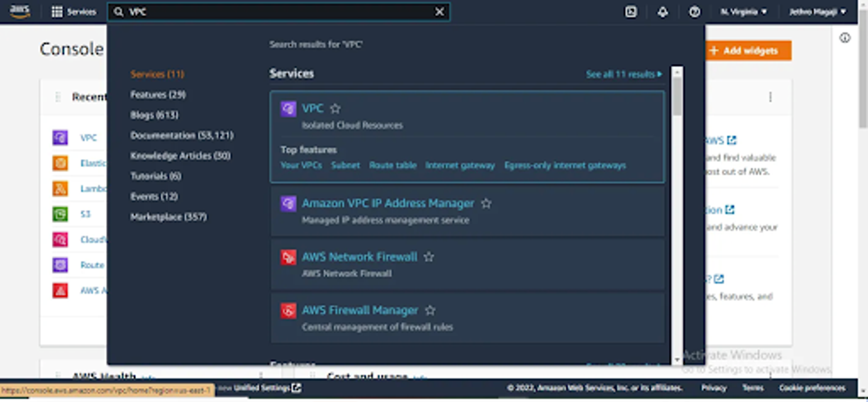This screenshot has height=402, width=868.
Task: Click See all 11 results link
Action: 624,74
